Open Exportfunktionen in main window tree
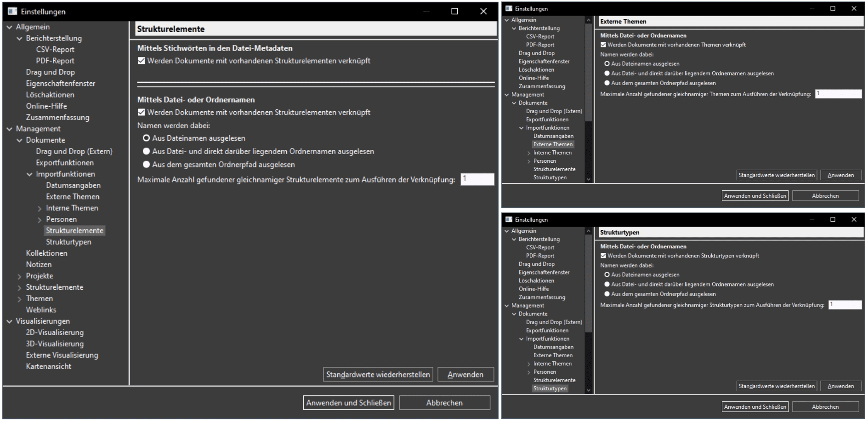This screenshot has height=423, width=868. point(65,163)
